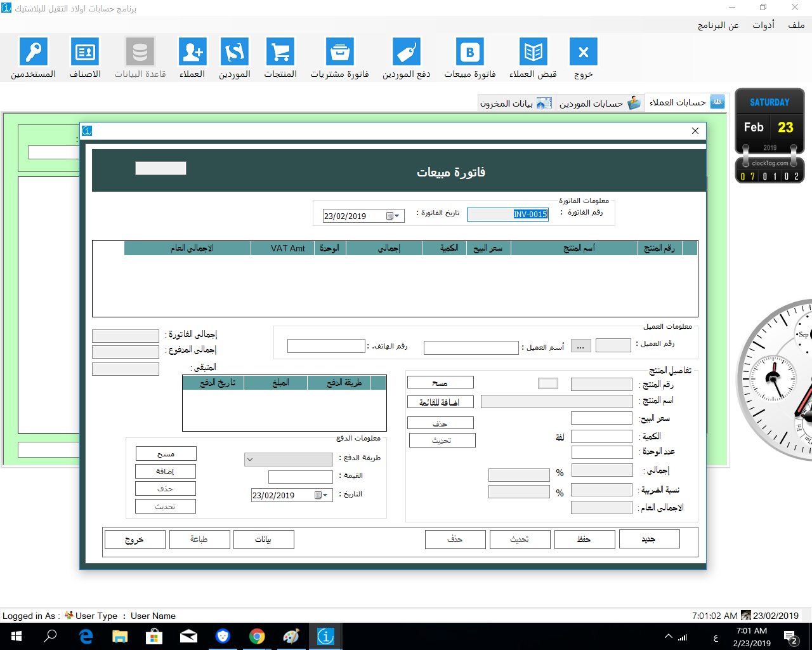The height and width of the screenshot is (650, 812).
Task: Open invoice date picker dropdown
Action: [395, 216]
